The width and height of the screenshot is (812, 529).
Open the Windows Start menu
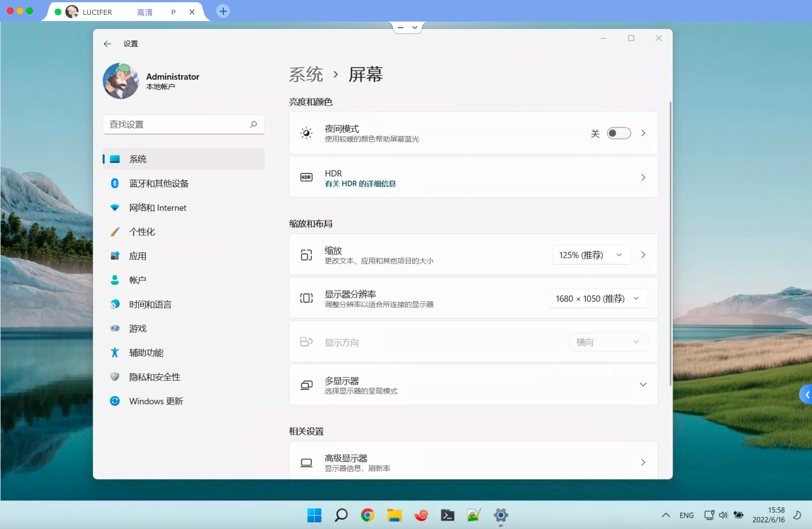click(x=314, y=515)
